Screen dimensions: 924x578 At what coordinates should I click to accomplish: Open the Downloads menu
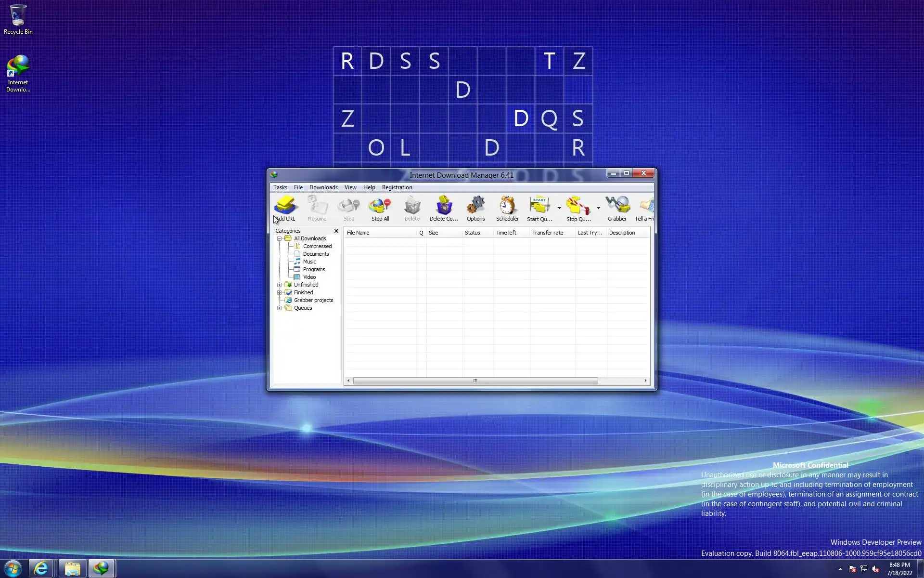coord(323,187)
